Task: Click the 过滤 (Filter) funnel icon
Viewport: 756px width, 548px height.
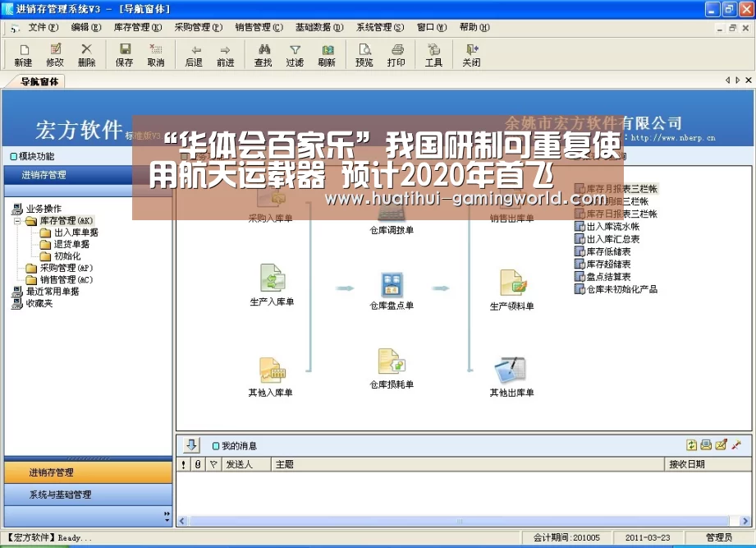Action: (x=295, y=54)
